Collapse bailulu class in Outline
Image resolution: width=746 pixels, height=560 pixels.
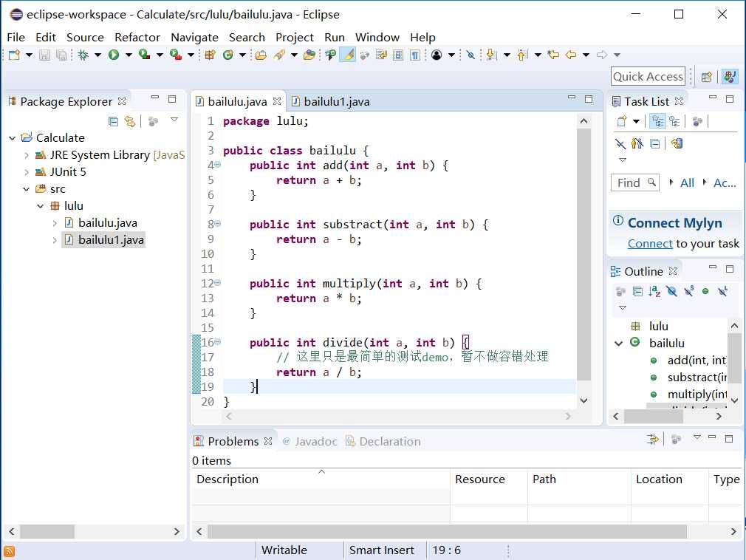point(618,343)
